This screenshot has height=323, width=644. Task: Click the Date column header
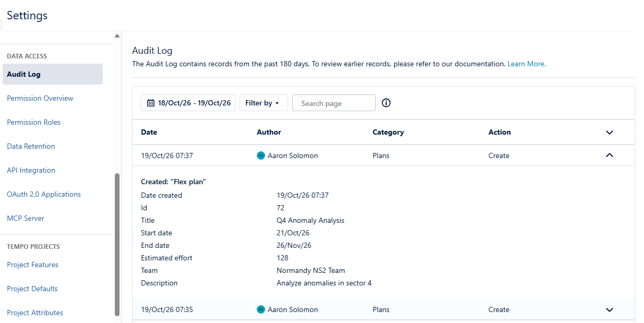[149, 132]
